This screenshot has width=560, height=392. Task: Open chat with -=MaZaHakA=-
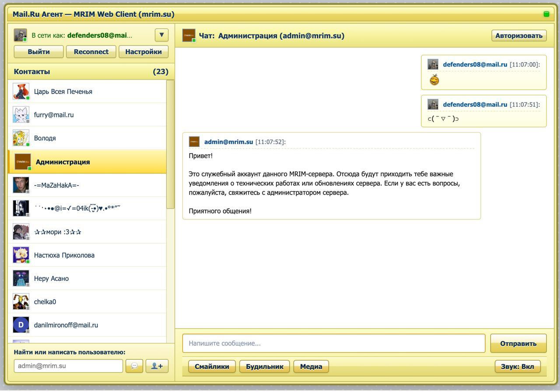click(x=87, y=185)
